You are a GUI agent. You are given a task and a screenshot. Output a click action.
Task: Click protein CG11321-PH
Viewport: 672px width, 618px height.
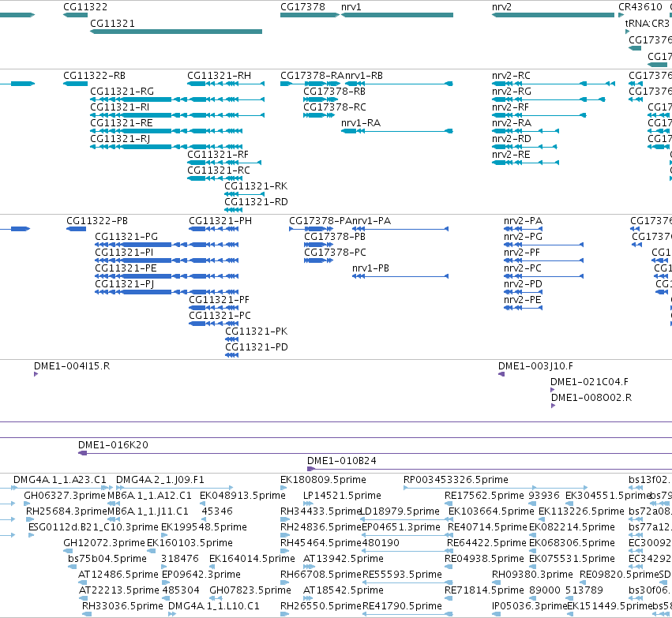pyautogui.click(x=214, y=229)
